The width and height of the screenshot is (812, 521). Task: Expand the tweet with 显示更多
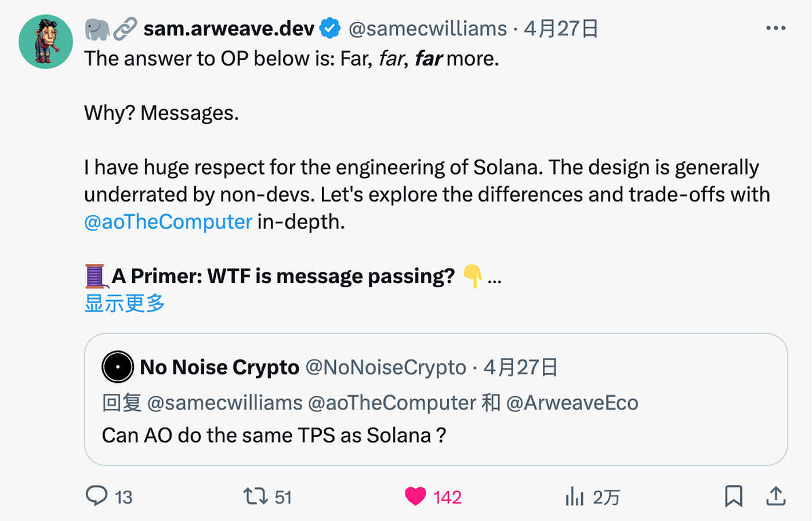pyautogui.click(x=125, y=302)
